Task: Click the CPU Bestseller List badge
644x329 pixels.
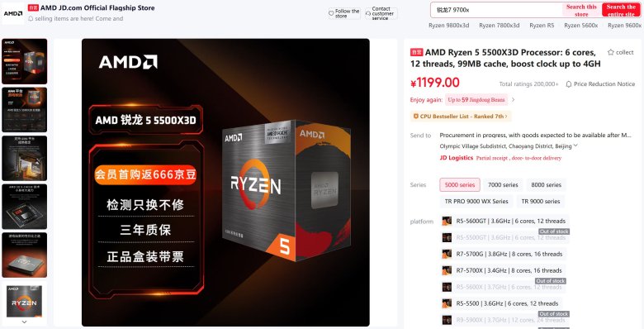Action: [461, 117]
